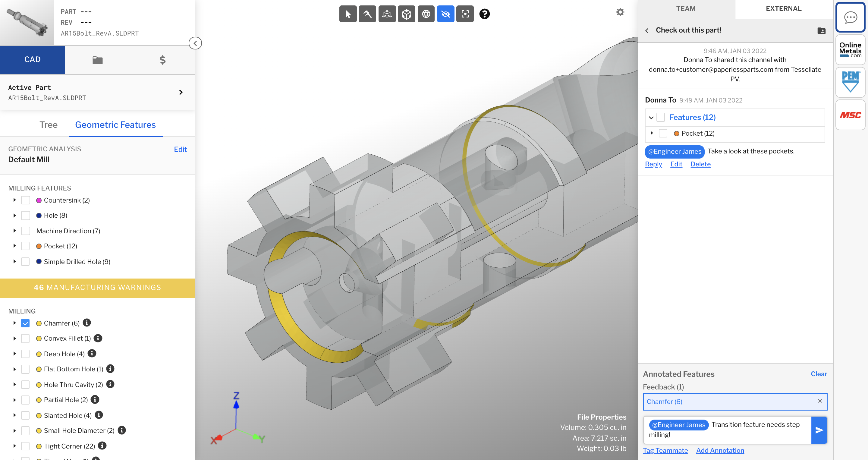Click the Add Annotation link

[720, 451]
